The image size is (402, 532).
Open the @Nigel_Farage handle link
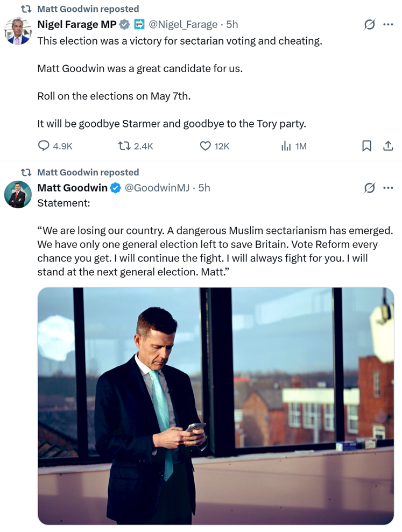coord(183,24)
